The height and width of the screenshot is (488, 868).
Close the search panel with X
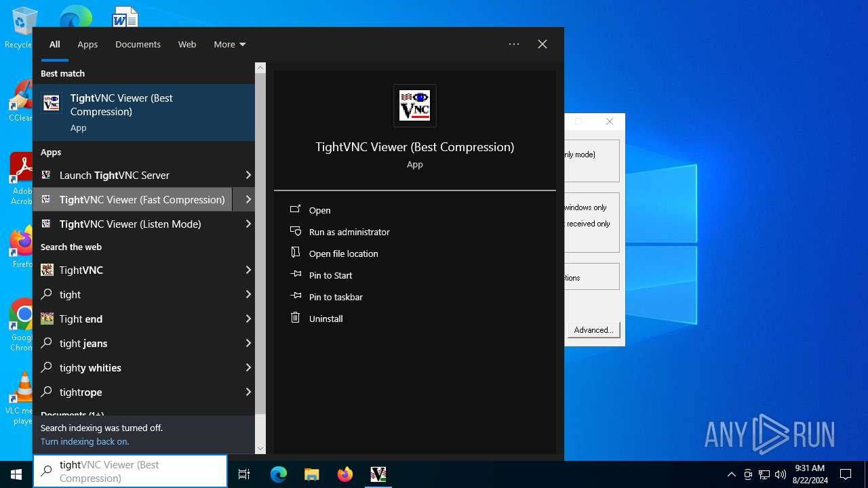click(542, 44)
